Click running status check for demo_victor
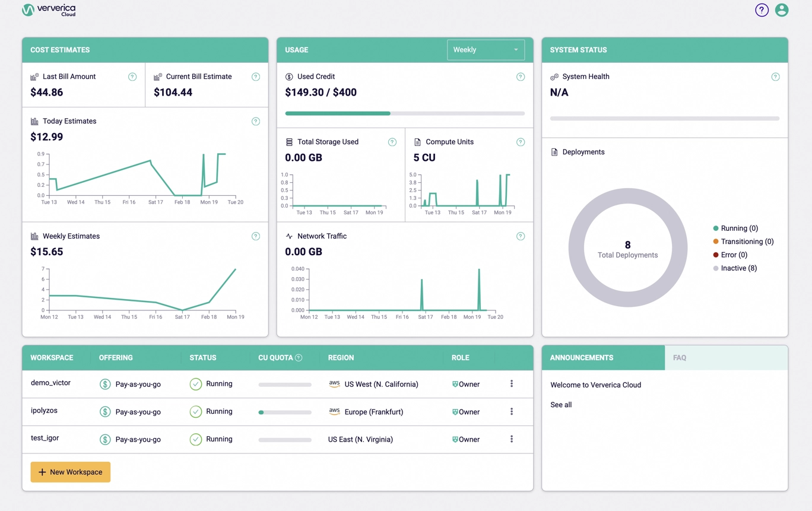 [195, 384]
